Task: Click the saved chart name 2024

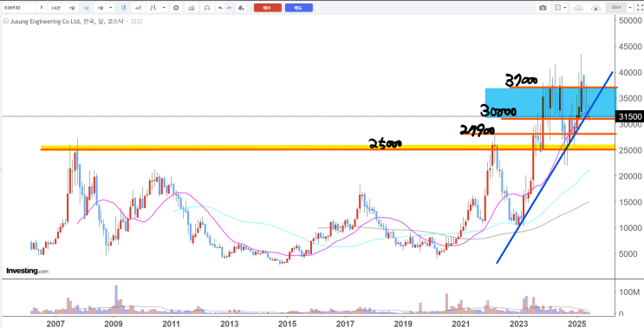Action: coord(616,8)
